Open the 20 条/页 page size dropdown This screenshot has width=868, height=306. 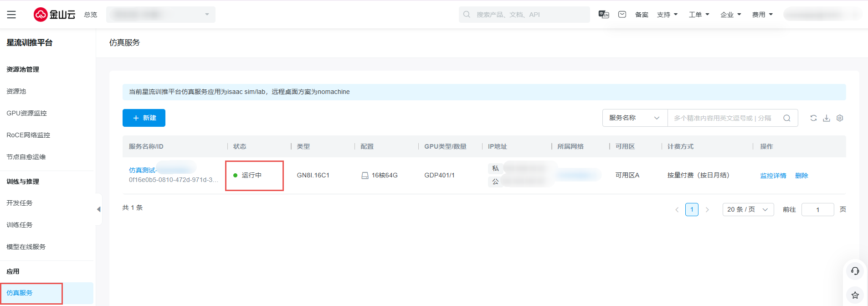(x=748, y=210)
